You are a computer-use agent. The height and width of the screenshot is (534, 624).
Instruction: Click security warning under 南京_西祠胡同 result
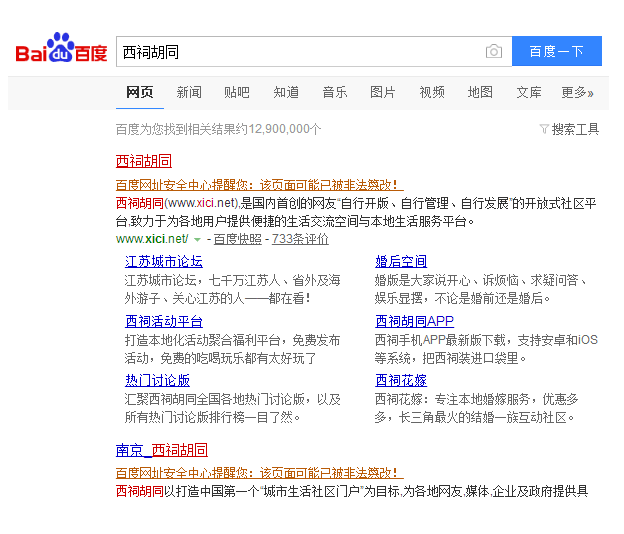[259, 473]
